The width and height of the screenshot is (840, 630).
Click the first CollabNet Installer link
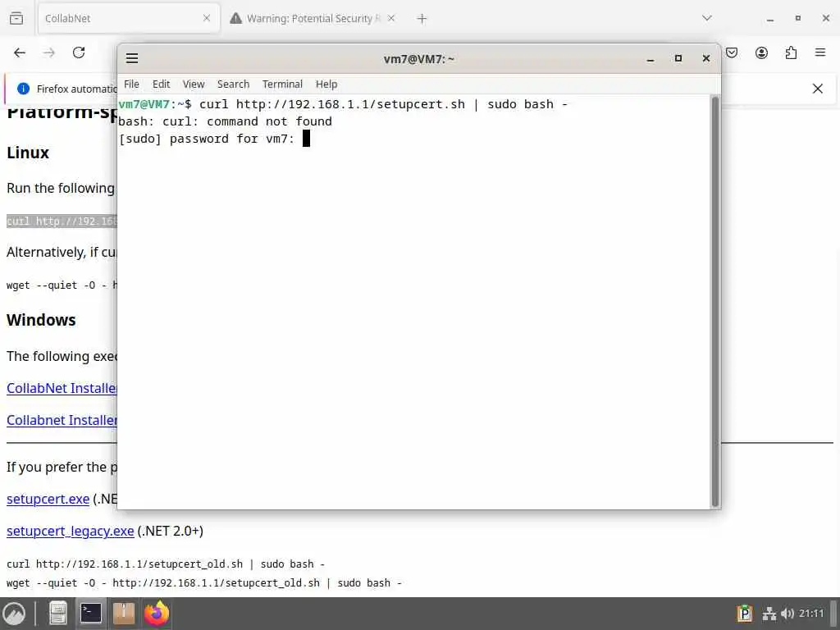coord(62,388)
